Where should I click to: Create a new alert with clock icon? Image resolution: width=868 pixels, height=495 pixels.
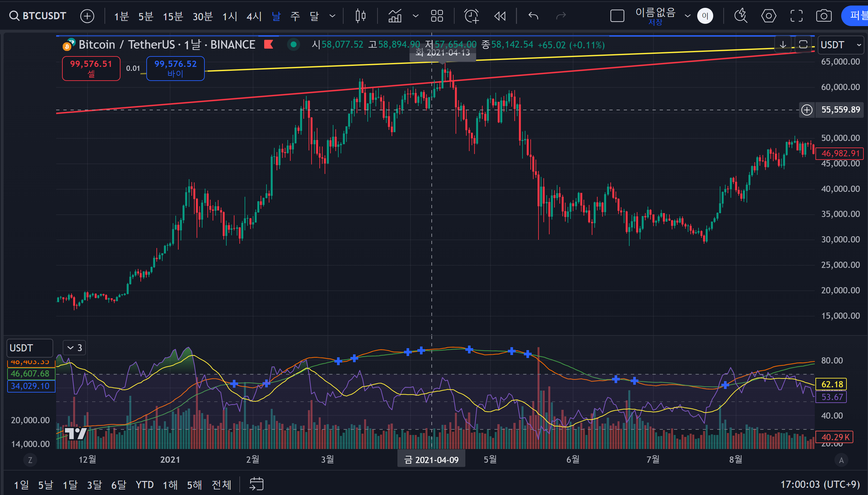coord(472,16)
